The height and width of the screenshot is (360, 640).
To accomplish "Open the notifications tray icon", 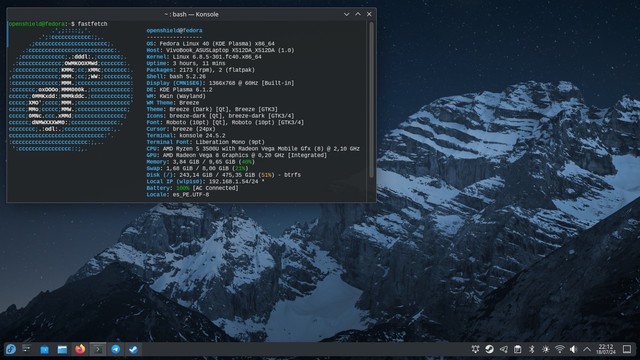I will coord(475,349).
